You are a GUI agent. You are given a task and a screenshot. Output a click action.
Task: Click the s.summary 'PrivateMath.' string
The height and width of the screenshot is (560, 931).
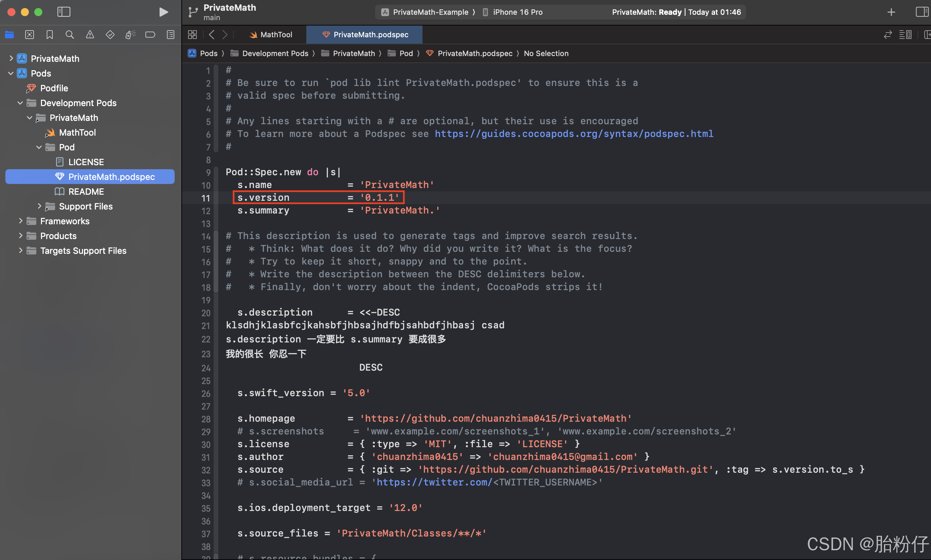pyautogui.click(x=400, y=210)
